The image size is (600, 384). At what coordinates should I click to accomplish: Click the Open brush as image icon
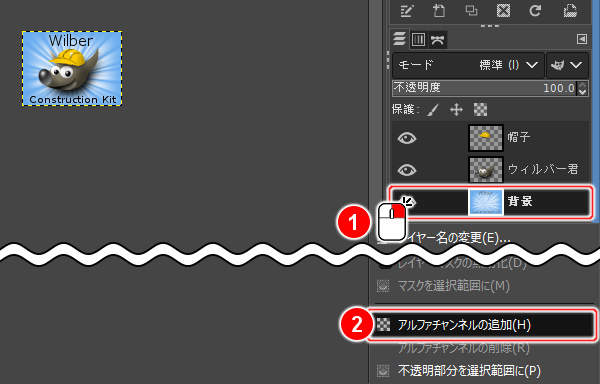(570, 10)
